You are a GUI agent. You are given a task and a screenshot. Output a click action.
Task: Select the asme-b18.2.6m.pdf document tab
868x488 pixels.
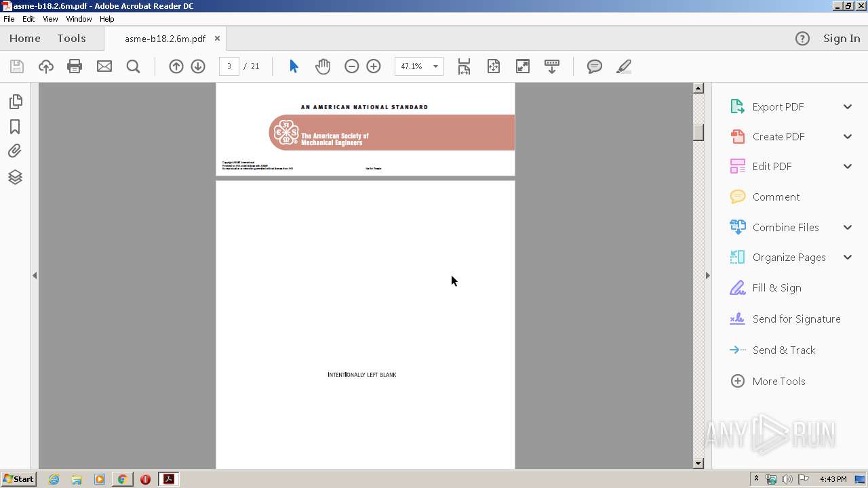click(165, 39)
